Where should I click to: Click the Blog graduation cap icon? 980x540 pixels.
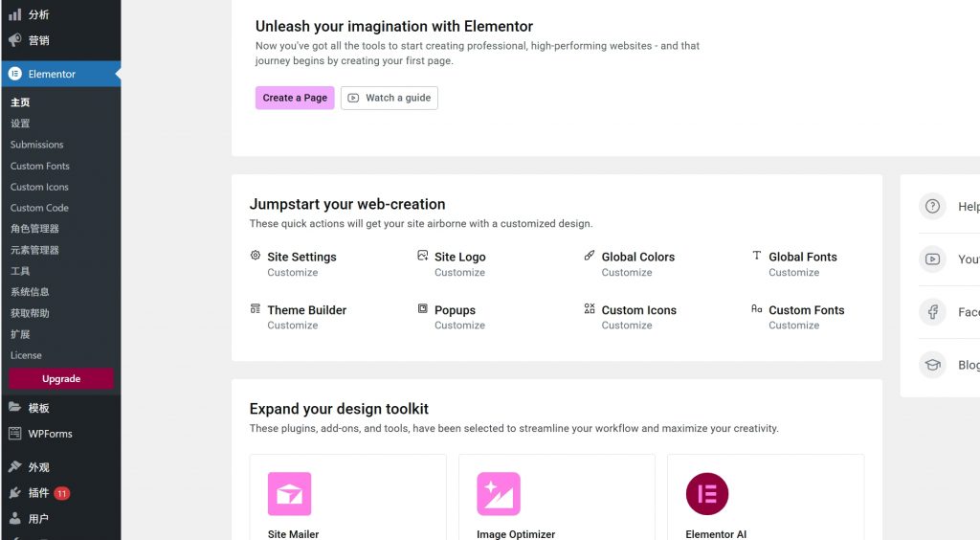[x=932, y=365]
